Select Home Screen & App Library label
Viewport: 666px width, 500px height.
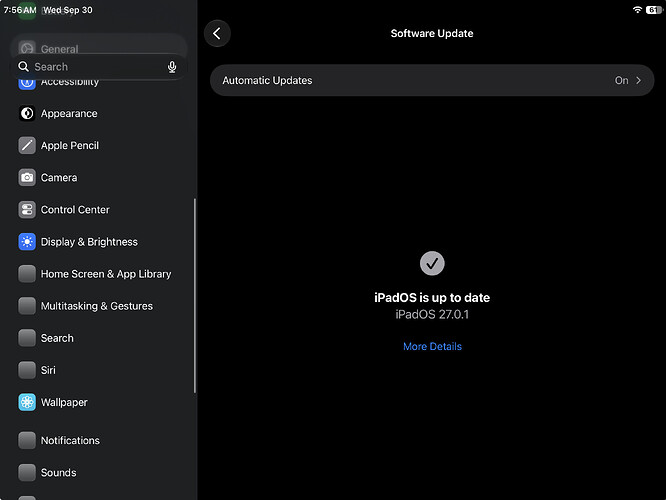point(106,274)
